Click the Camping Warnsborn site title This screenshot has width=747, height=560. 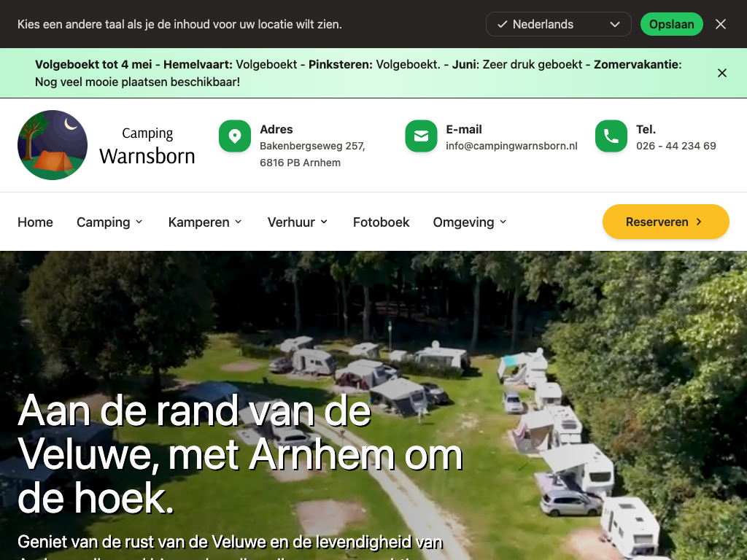pyautogui.click(x=147, y=147)
